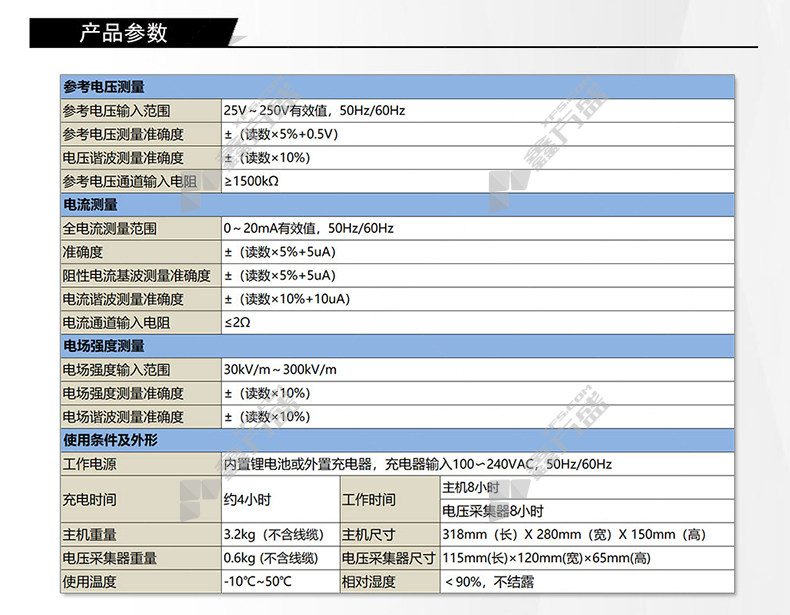Click the ≤2Ω current channel resistance value
The image size is (790, 615).
pos(237,323)
